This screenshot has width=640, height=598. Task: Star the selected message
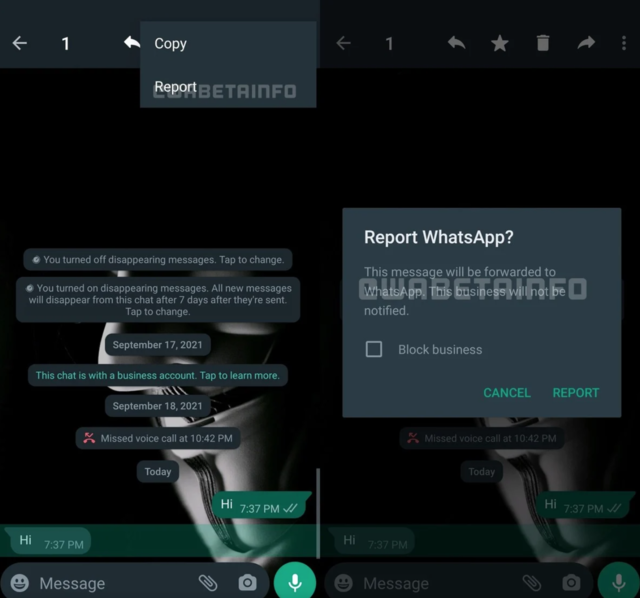coord(500,43)
